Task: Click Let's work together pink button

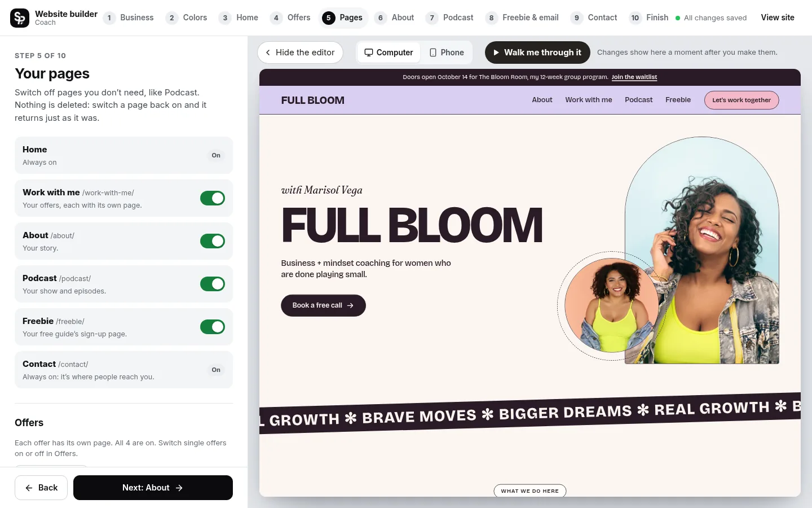Action: [x=742, y=100]
